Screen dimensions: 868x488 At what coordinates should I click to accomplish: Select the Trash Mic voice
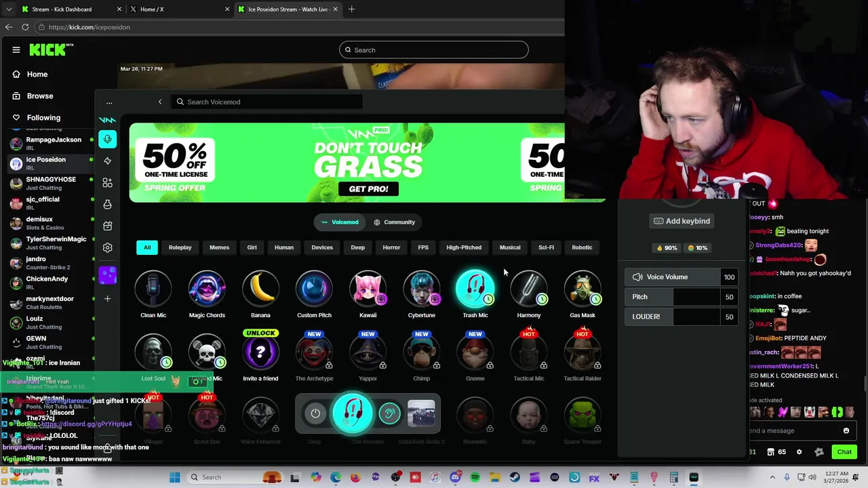click(x=475, y=288)
